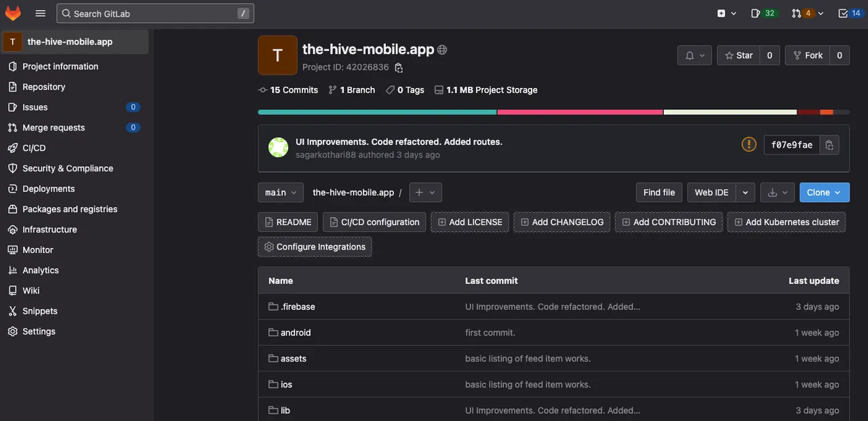Open Security & Compliance in the sidebar

click(68, 168)
